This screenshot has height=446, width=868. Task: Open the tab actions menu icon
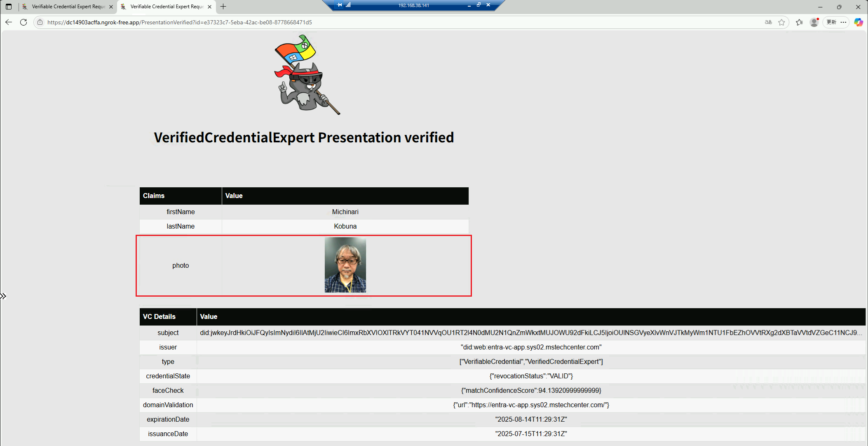[x=9, y=7]
